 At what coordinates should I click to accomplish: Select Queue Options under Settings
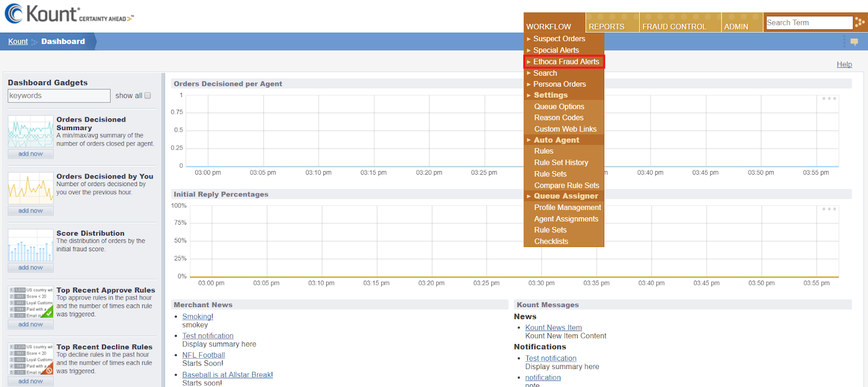pos(559,106)
